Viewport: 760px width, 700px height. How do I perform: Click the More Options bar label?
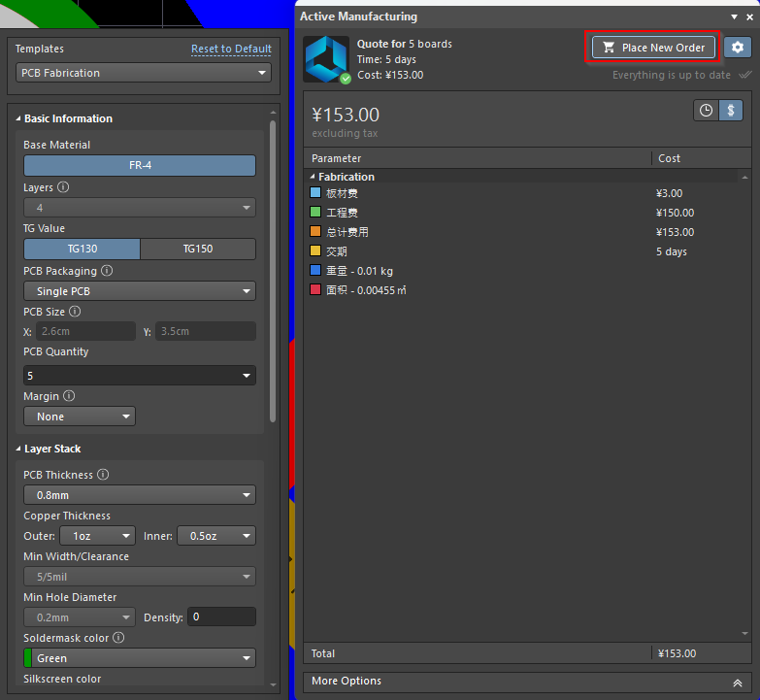[x=347, y=681]
